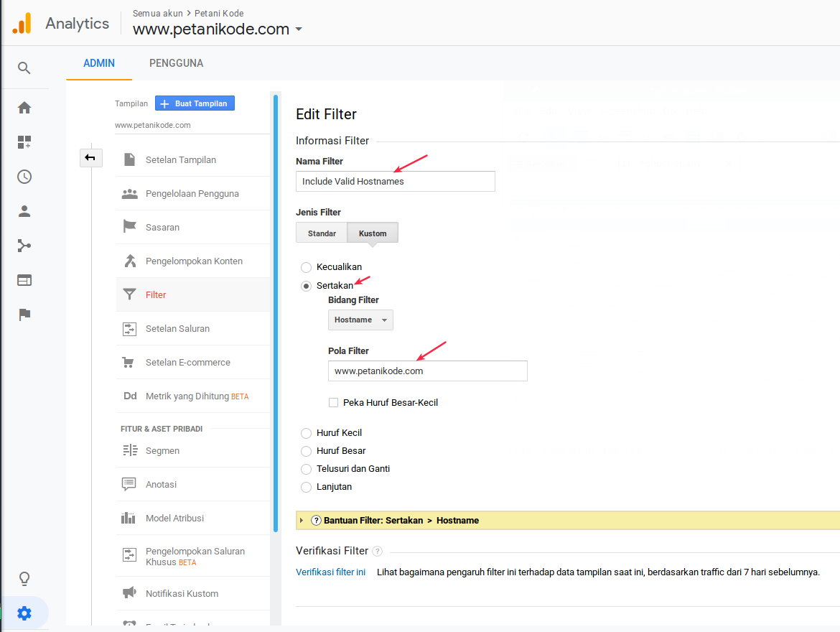Image resolution: width=840 pixels, height=632 pixels.
Task: Choose the Kecualikan filter option
Action: pyautogui.click(x=306, y=266)
